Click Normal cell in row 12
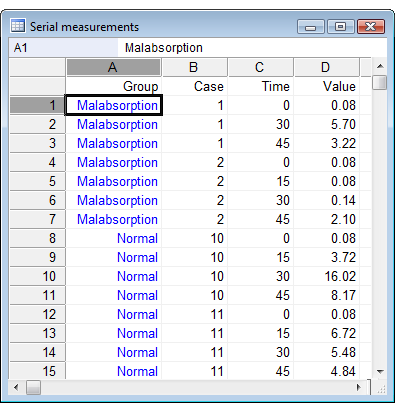395x403 pixels. pyautogui.click(x=114, y=314)
